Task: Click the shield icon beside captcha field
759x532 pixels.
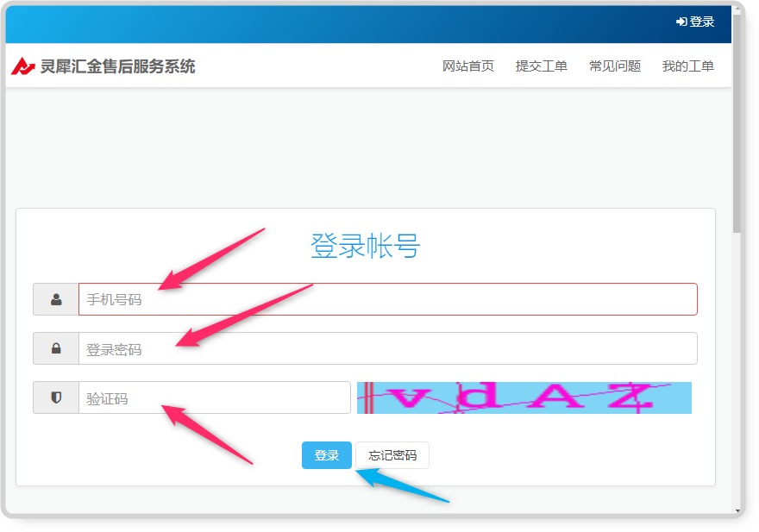Action: click(56, 397)
